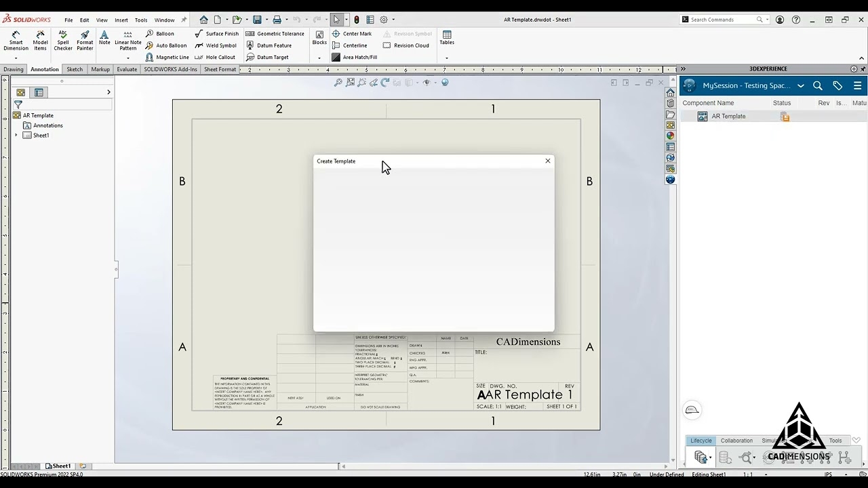This screenshot has height=488, width=868.
Task: Insert a Datum Feature symbol
Action: tap(269, 45)
